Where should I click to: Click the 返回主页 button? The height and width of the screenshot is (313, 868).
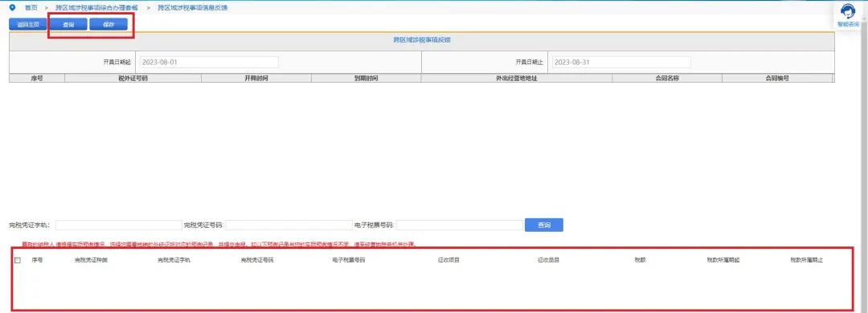[27, 24]
